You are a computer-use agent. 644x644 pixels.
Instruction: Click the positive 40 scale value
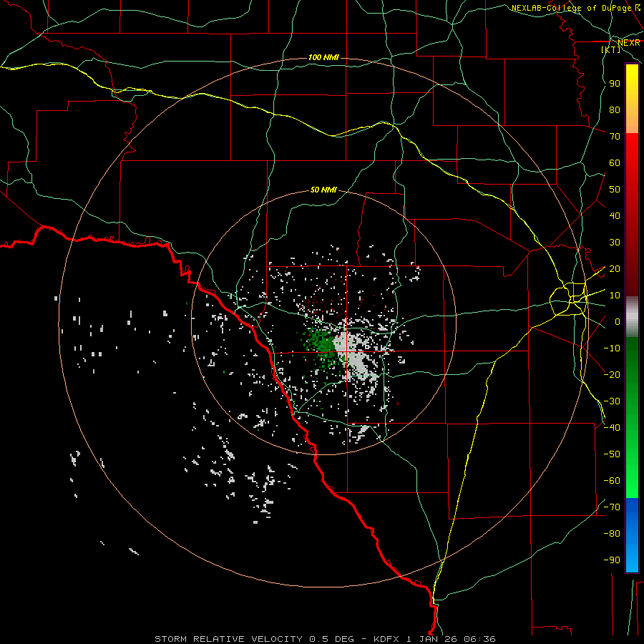tap(615, 216)
